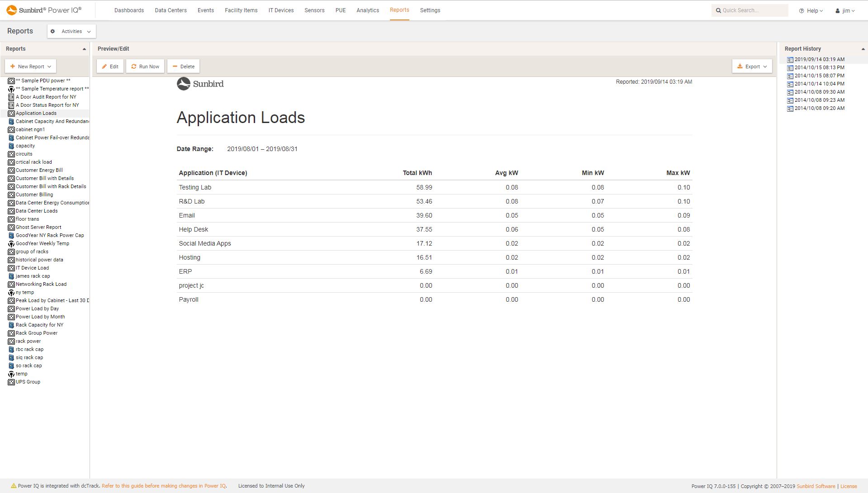Open the Export dropdown menu
This screenshot has width=868, height=493.
point(751,66)
